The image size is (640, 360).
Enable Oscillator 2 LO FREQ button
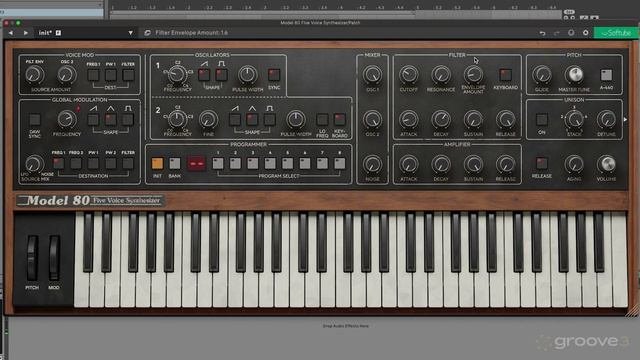pos(322,120)
